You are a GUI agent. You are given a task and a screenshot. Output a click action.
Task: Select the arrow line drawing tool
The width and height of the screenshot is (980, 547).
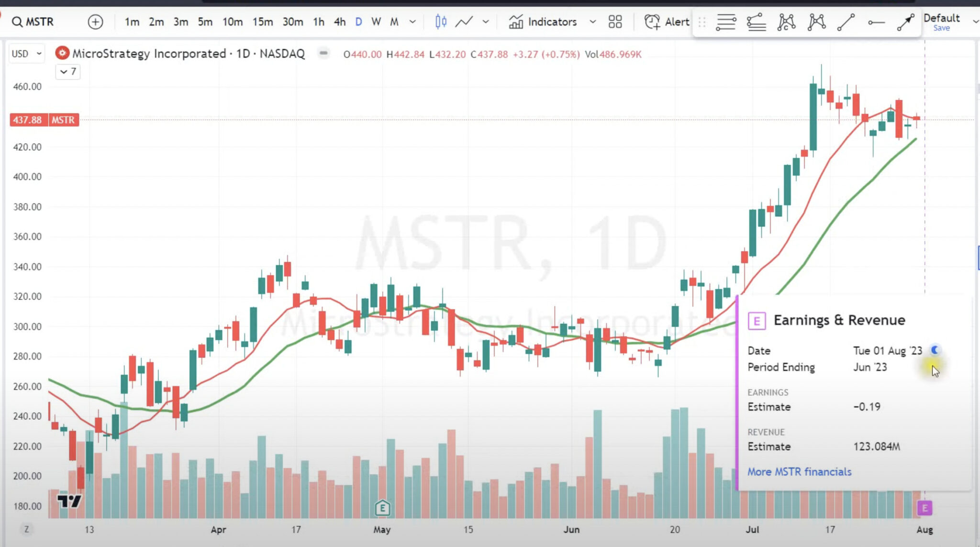pyautogui.click(x=905, y=22)
